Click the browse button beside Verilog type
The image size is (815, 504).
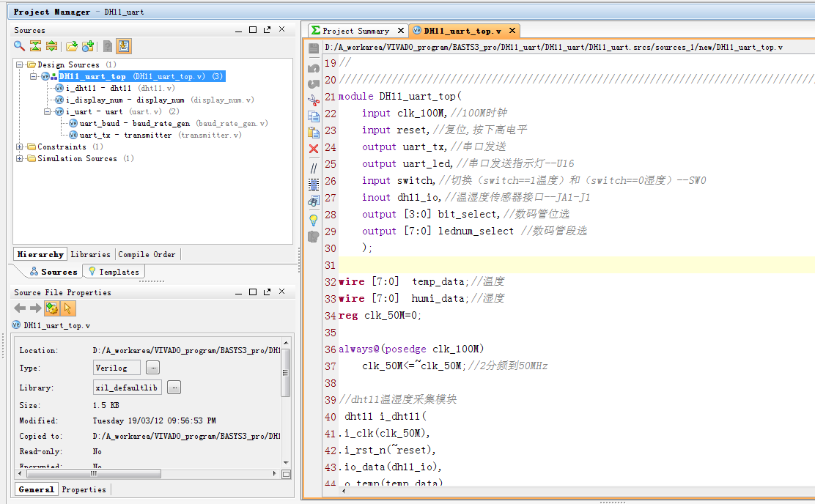pos(152,367)
